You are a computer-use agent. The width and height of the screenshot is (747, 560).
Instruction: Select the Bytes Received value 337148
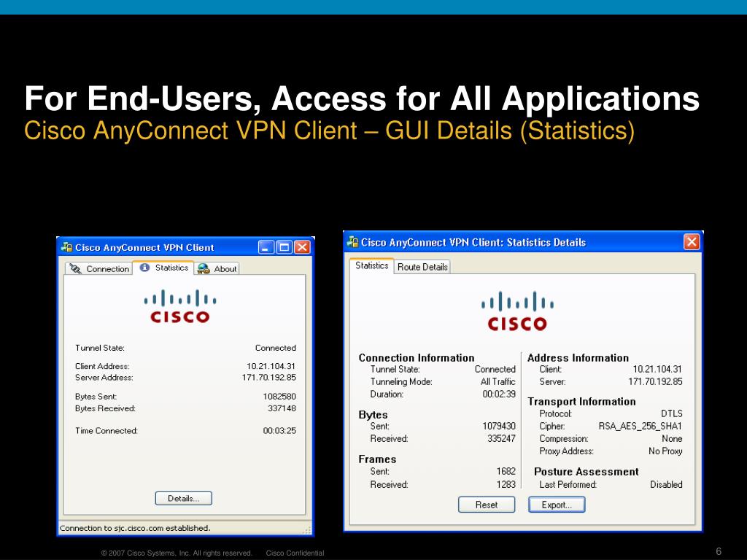tap(282, 408)
